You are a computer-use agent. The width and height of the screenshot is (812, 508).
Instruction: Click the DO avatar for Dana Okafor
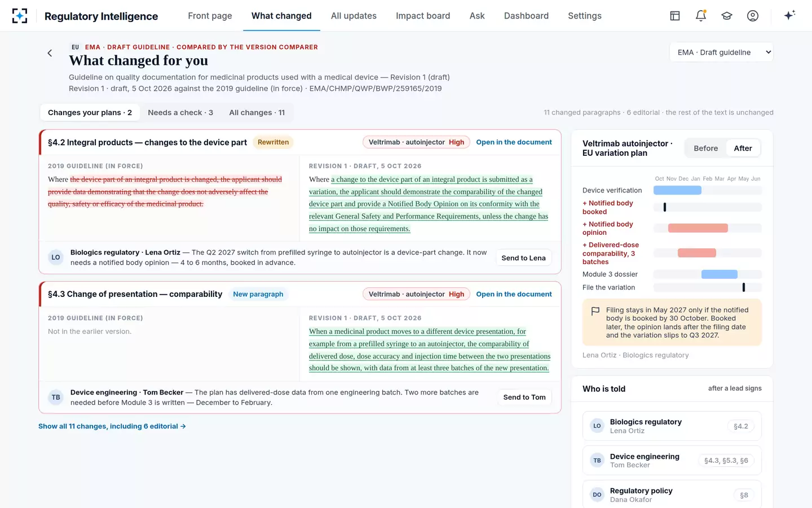click(597, 495)
